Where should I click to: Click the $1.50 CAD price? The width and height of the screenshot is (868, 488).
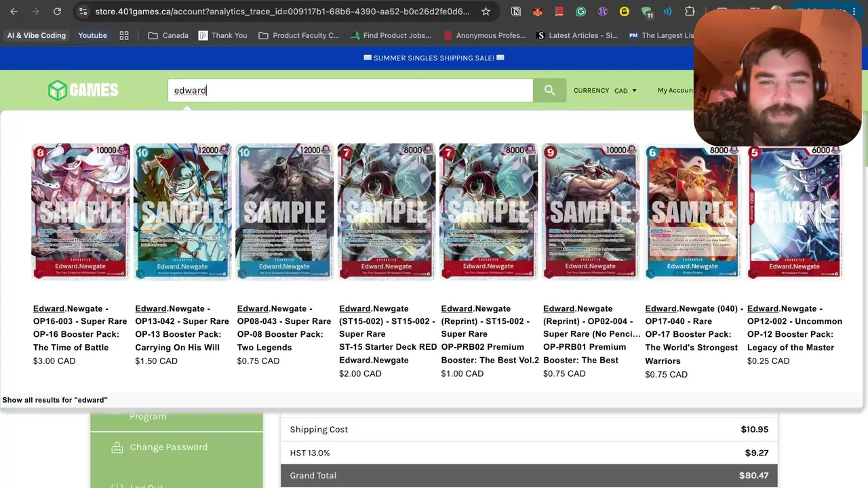click(x=156, y=361)
